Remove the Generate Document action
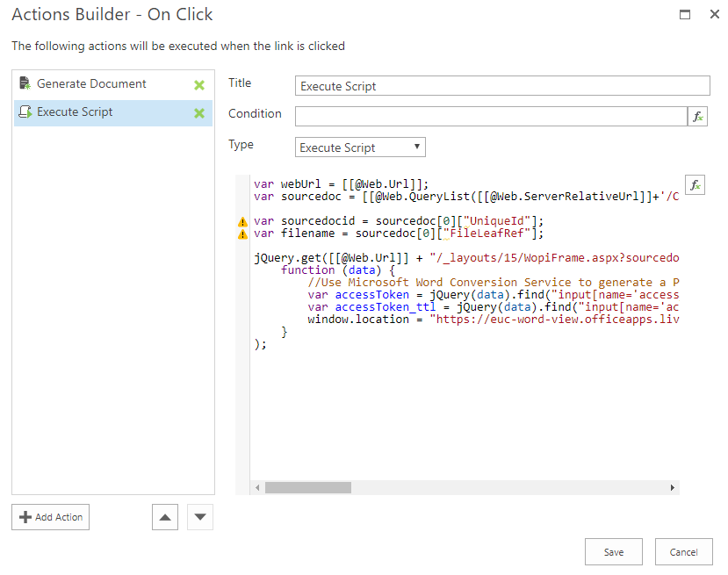 pyautogui.click(x=199, y=85)
